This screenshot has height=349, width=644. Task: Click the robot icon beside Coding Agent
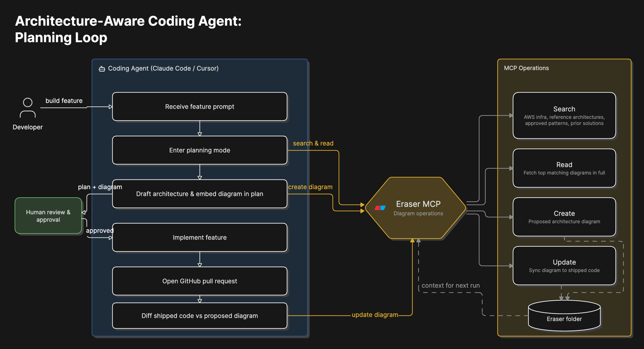point(102,69)
